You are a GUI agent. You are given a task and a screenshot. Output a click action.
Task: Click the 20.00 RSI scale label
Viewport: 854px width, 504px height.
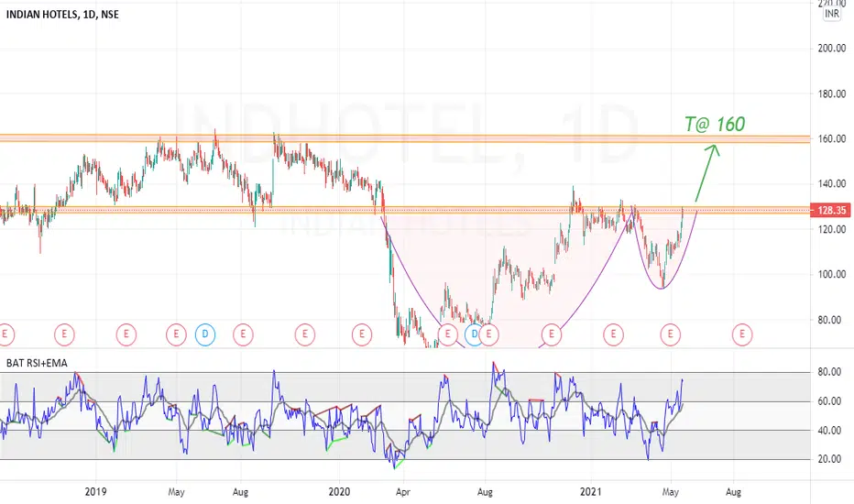(x=829, y=459)
